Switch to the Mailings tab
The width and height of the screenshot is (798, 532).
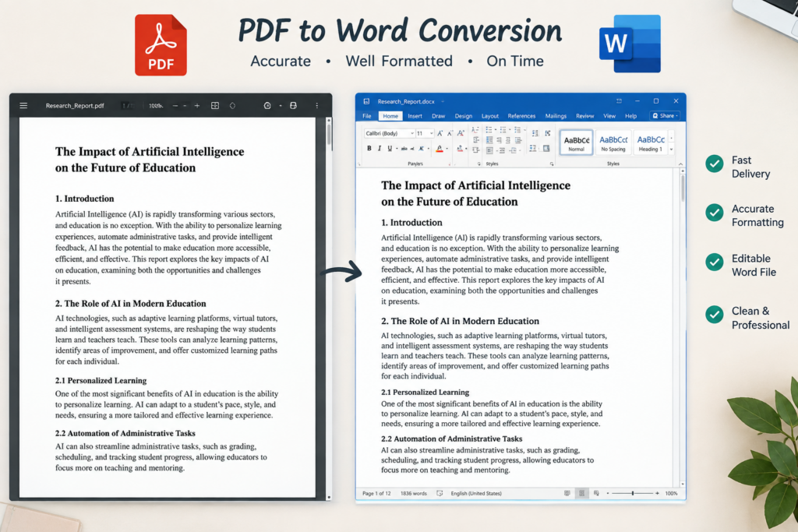tap(556, 116)
